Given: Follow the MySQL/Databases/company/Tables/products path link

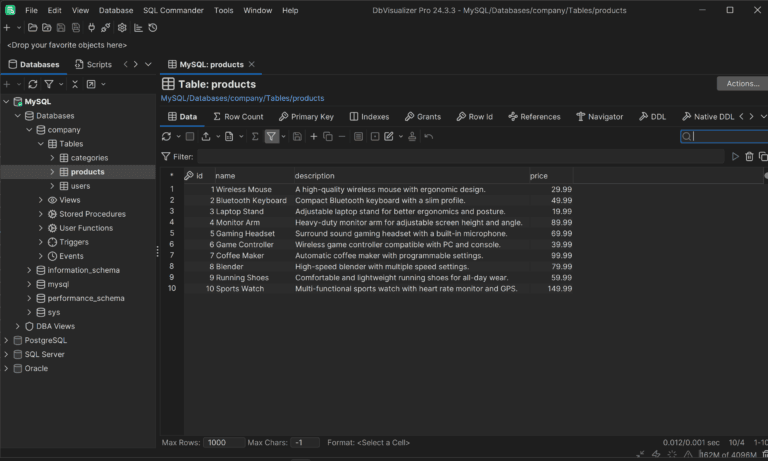Looking at the screenshot, I should click(x=242, y=98).
